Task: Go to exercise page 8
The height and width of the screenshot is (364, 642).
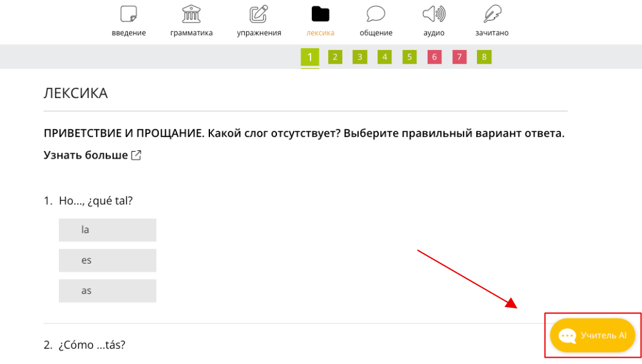Action: (484, 57)
